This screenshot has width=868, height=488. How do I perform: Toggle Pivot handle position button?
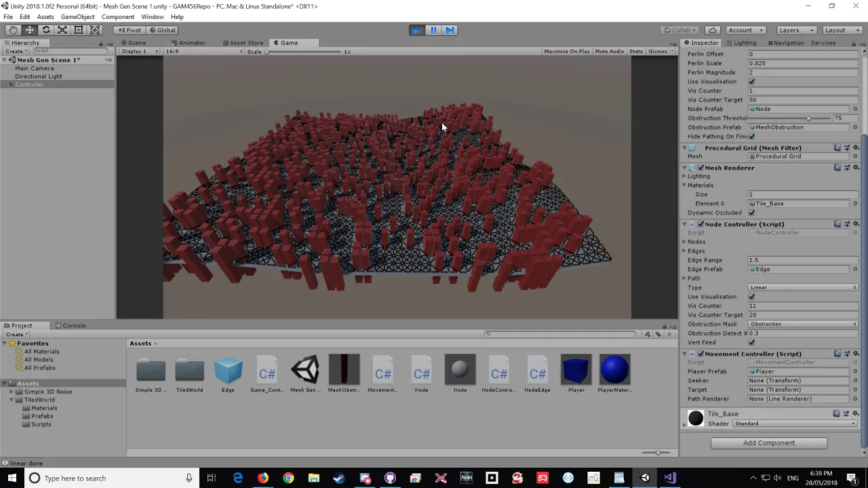click(x=129, y=30)
